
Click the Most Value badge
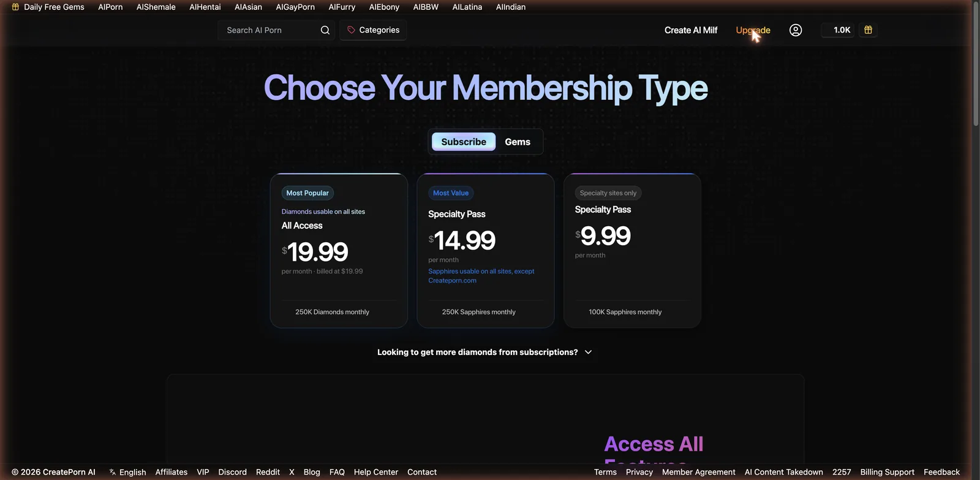pyautogui.click(x=451, y=193)
